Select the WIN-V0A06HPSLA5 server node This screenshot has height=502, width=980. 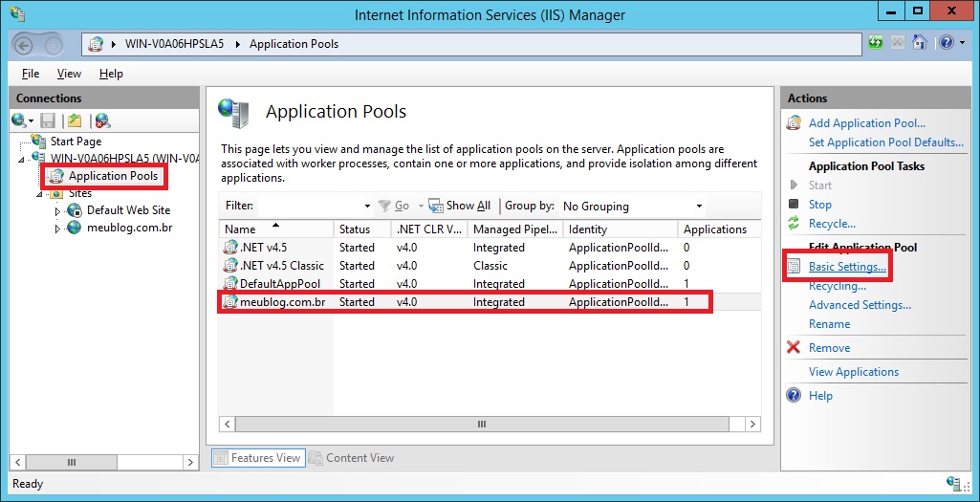click(125, 158)
